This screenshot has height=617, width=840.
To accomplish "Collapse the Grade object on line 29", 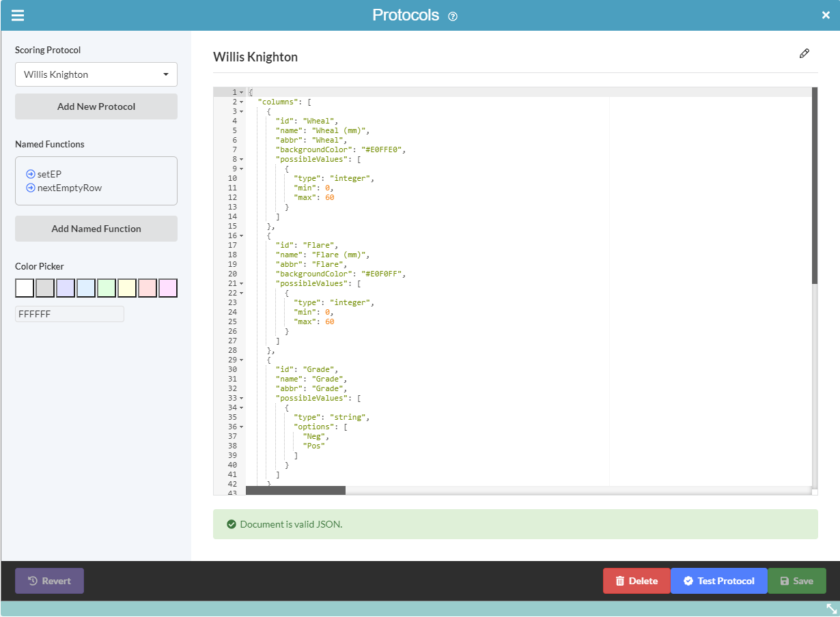I will click(x=241, y=360).
